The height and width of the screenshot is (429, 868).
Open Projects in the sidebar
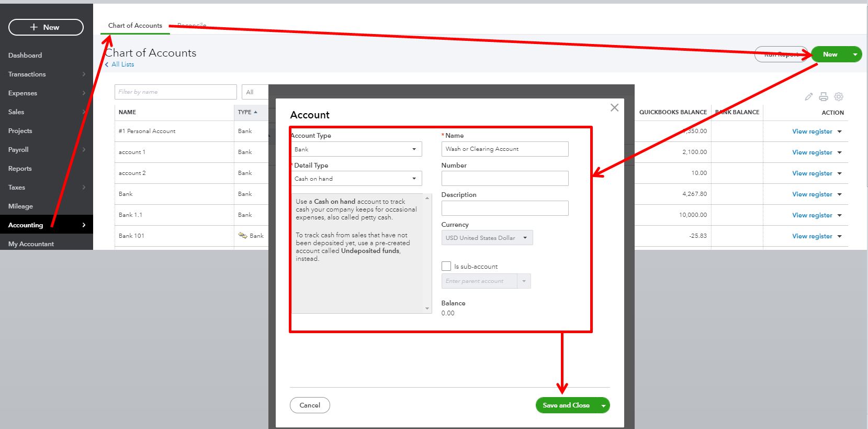pyautogui.click(x=20, y=131)
